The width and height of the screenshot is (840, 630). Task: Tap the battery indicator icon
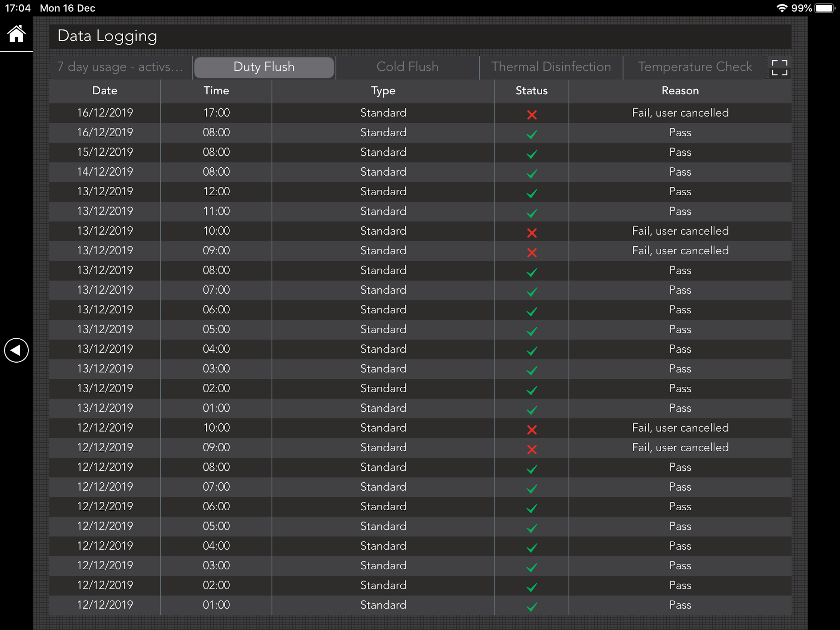tap(824, 8)
